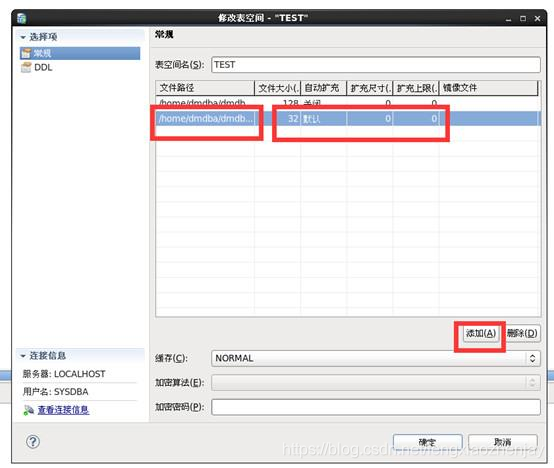
Task: Confirm with the 确定 button
Action: [428, 442]
